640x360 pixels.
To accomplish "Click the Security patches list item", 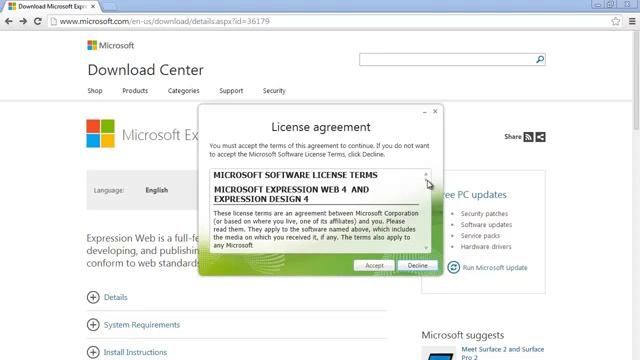I will [484, 213].
